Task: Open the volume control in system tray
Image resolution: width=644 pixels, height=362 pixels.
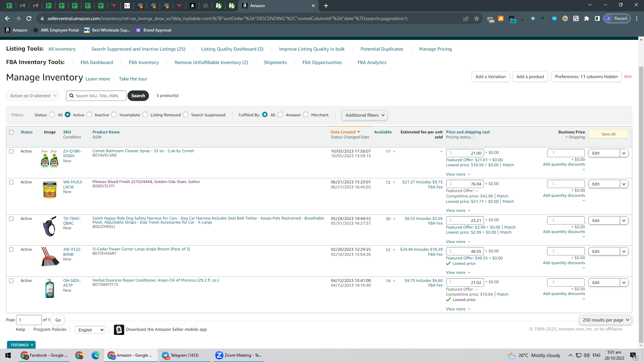Action: [587, 355]
